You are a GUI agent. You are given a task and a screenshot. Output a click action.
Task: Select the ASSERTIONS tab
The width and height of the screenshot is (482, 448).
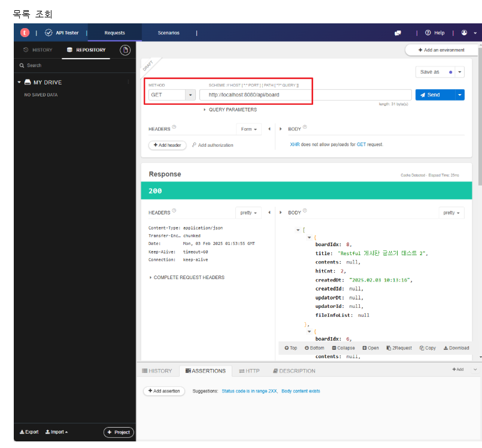205,371
